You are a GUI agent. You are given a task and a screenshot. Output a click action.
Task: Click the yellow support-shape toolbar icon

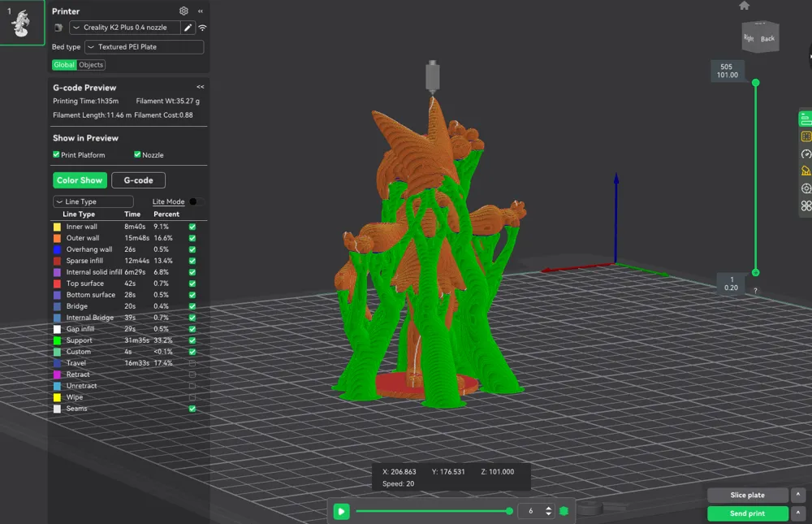click(x=806, y=171)
